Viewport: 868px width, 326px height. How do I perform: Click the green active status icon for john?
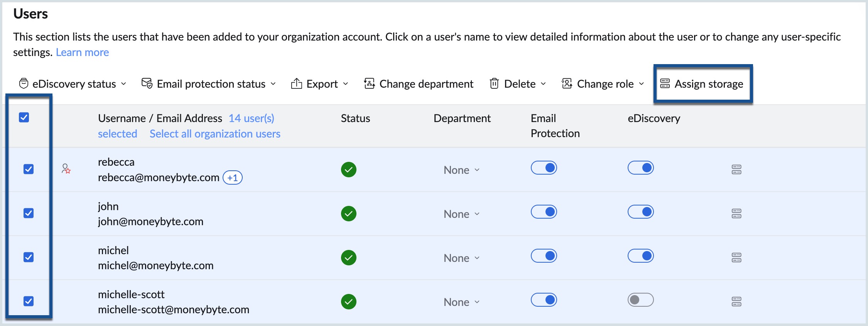click(x=348, y=214)
